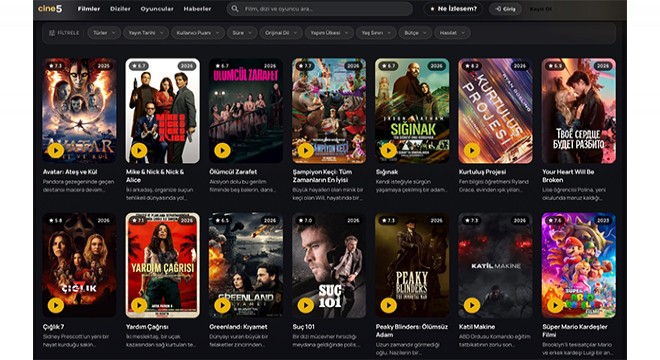The image size is (660, 360).
Task: Click the search magnifier icon
Action: [x=235, y=9]
